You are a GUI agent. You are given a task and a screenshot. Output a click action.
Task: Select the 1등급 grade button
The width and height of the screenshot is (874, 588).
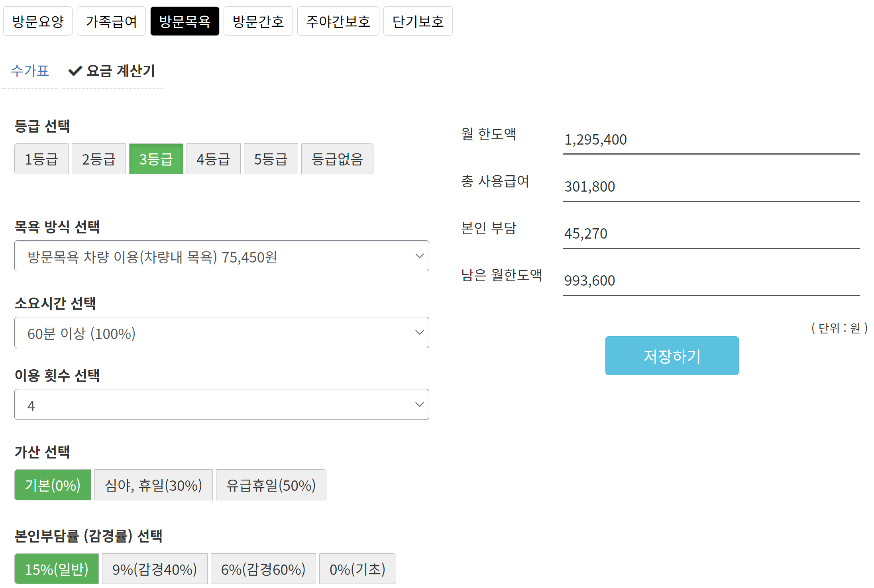pyautogui.click(x=41, y=159)
